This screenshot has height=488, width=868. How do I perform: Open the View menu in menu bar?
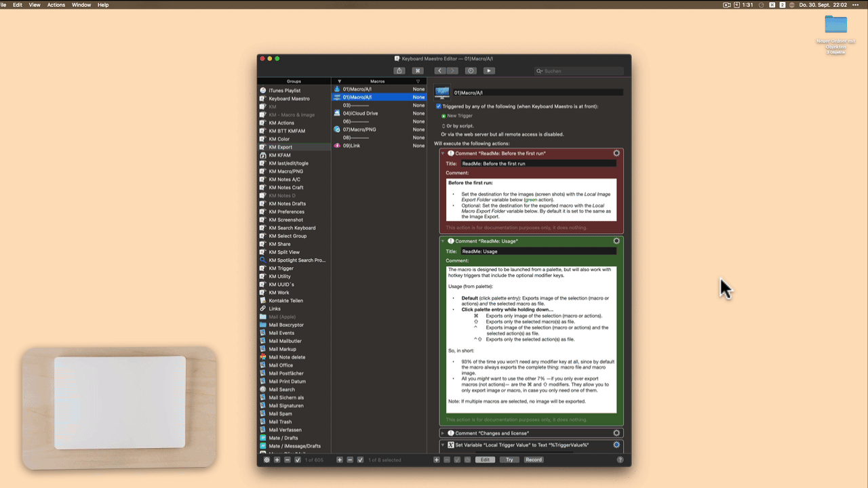click(x=35, y=5)
